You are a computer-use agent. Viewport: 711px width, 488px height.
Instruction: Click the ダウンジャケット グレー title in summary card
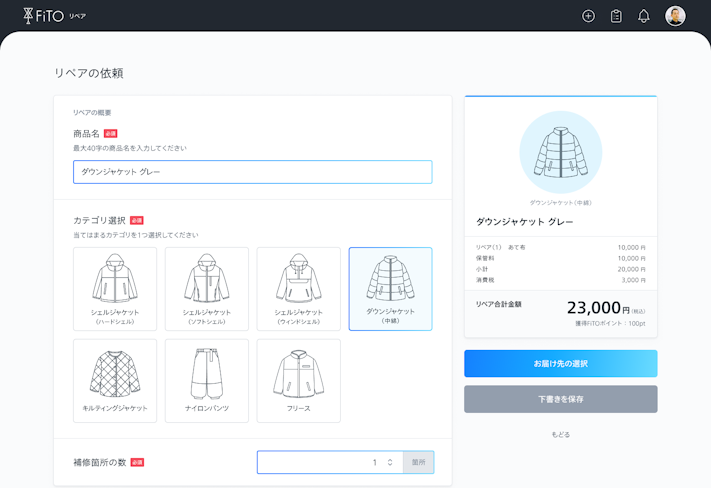click(524, 222)
